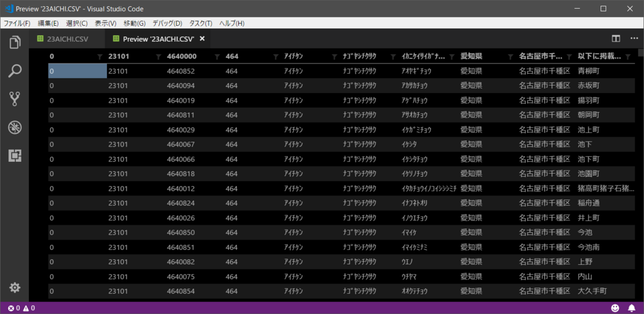Open the Manage gear icon
This screenshot has height=314, width=644.
tap(15, 288)
